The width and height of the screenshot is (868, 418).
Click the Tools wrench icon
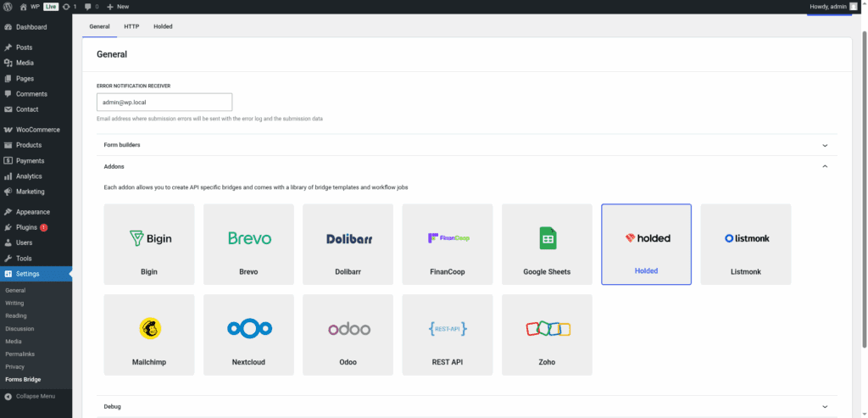8,259
